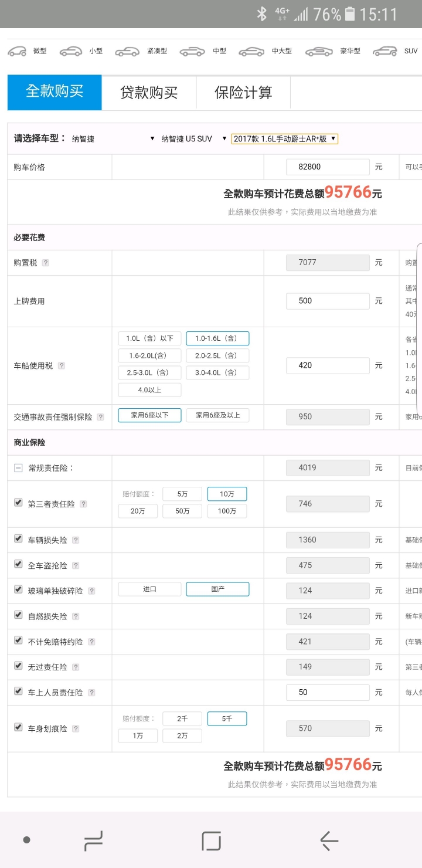Select the 微型 car type icon

point(17,51)
